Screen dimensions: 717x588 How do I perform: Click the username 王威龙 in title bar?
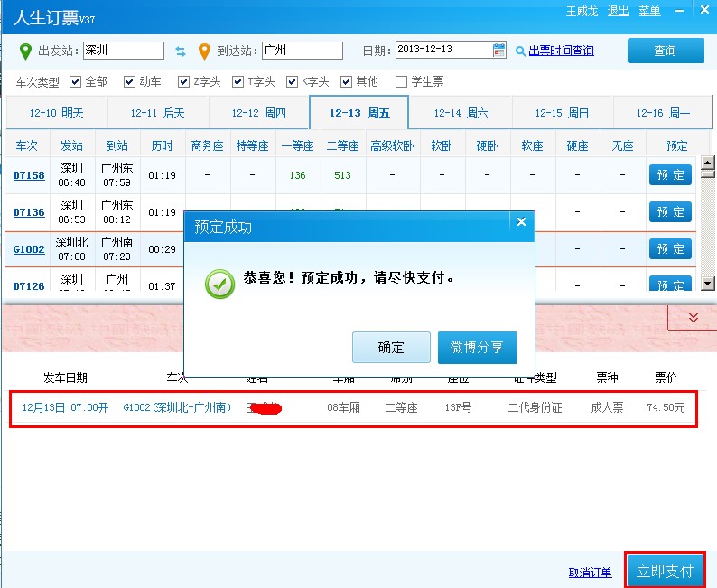[582, 11]
